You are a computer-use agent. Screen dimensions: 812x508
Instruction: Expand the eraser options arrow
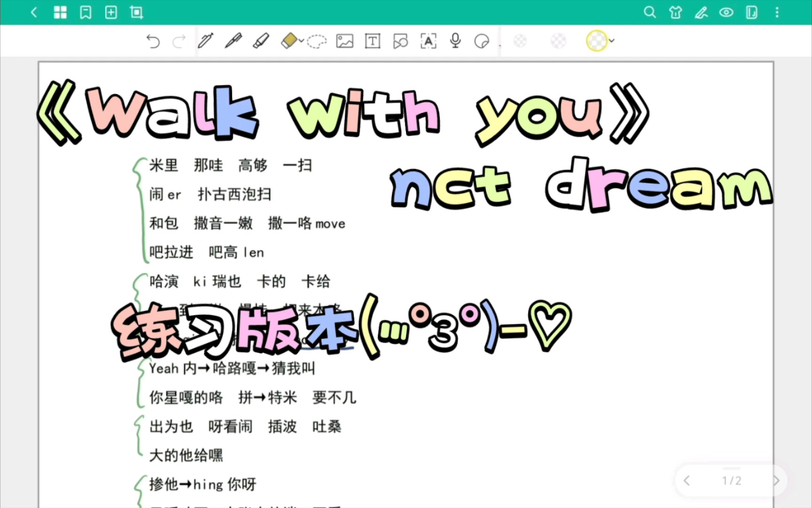point(301,40)
